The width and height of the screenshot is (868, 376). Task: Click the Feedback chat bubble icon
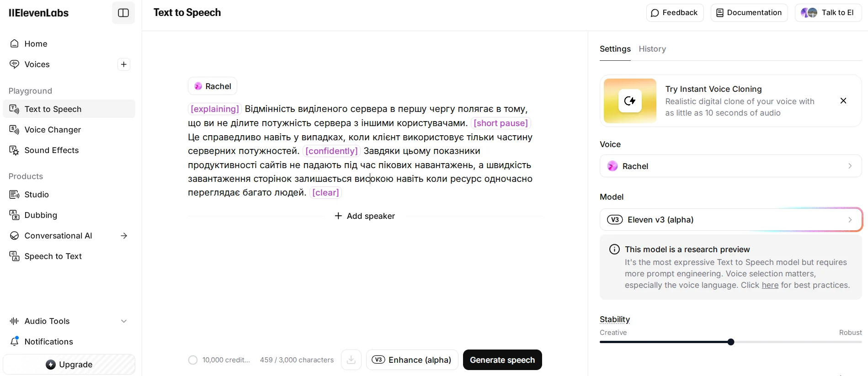pyautogui.click(x=655, y=13)
